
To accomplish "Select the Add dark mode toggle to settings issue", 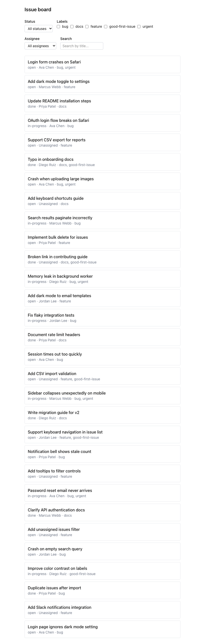I will 102,84.
